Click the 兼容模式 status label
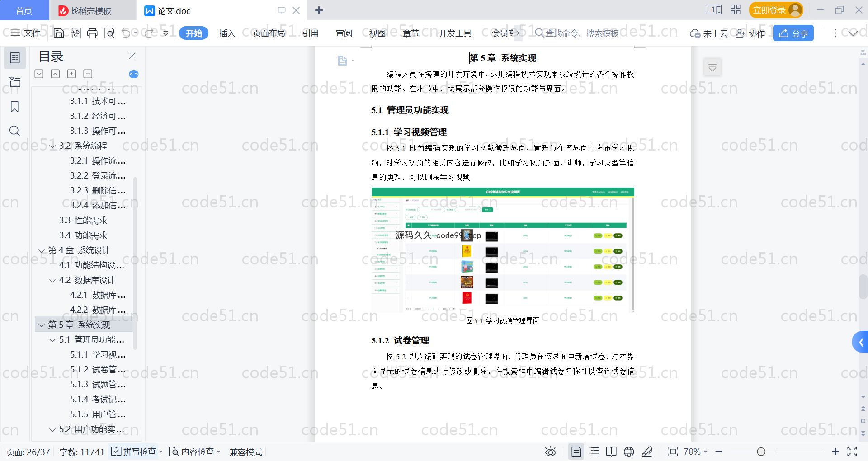The height and width of the screenshot is (461, 868). point(245,452)
